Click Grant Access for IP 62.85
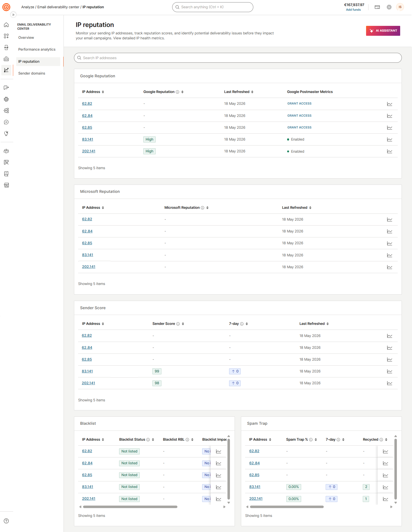The image size is (412, 532). click(x=299, y=128)
